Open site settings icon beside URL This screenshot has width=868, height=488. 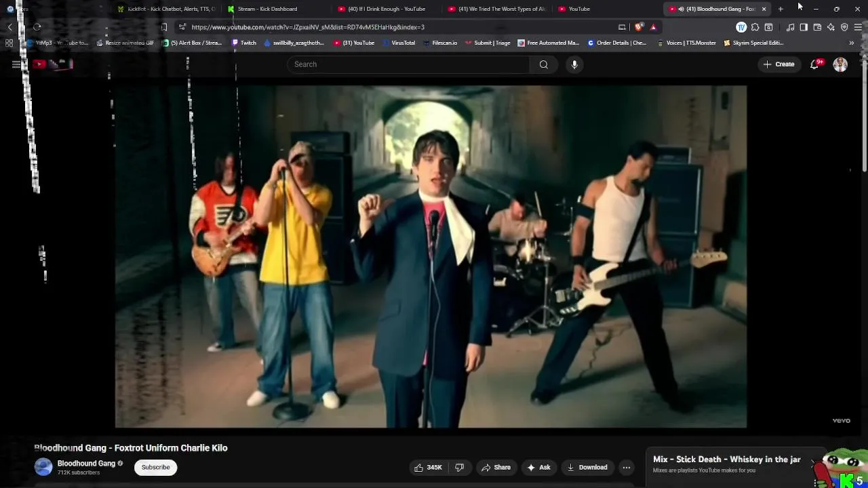coord(182,27)
